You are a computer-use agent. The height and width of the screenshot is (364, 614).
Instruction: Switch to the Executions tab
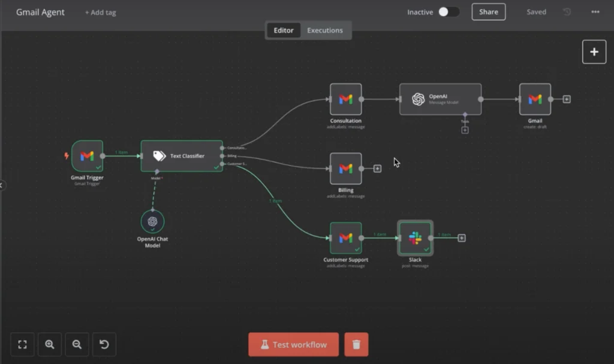point(325,30)
